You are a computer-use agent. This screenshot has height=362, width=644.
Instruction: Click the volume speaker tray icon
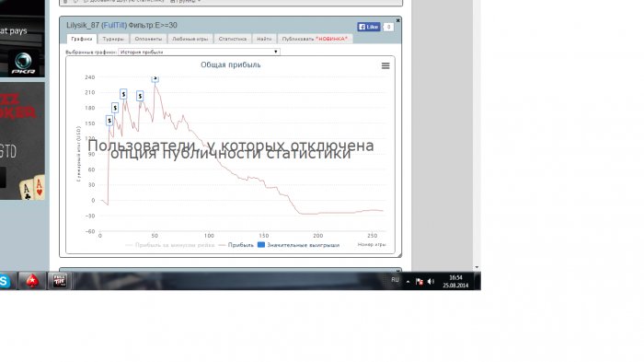pyautogui.click(x=431, y=281)
